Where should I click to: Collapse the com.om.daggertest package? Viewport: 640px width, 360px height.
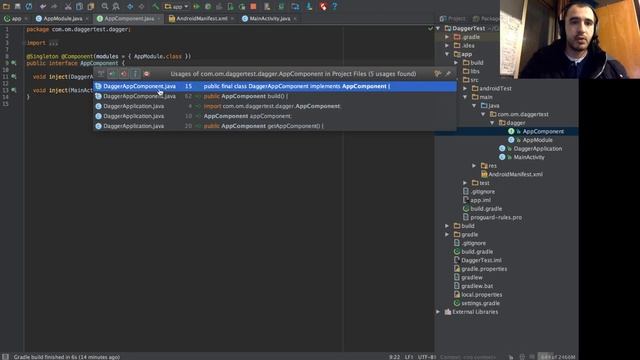[483, 114]
